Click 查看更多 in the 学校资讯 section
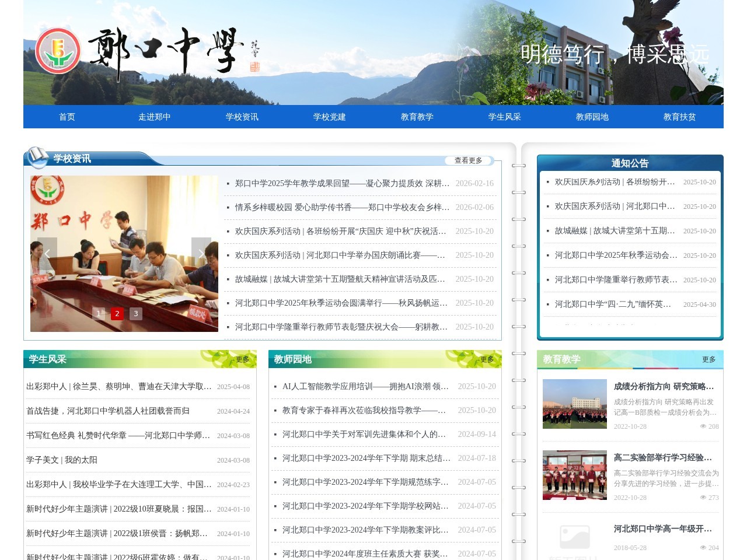This screenshot has width=747, height=560. 469,160
